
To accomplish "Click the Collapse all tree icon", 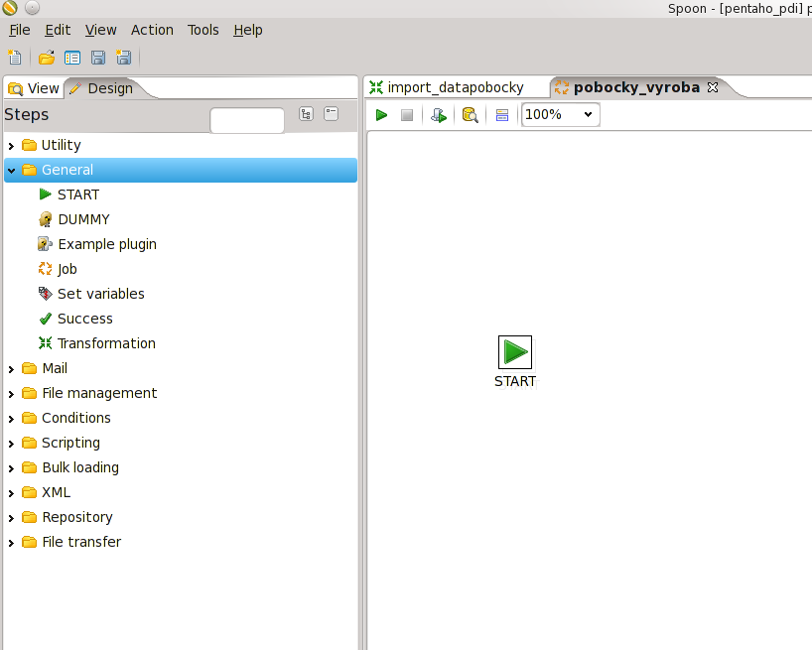I will 332,114.
